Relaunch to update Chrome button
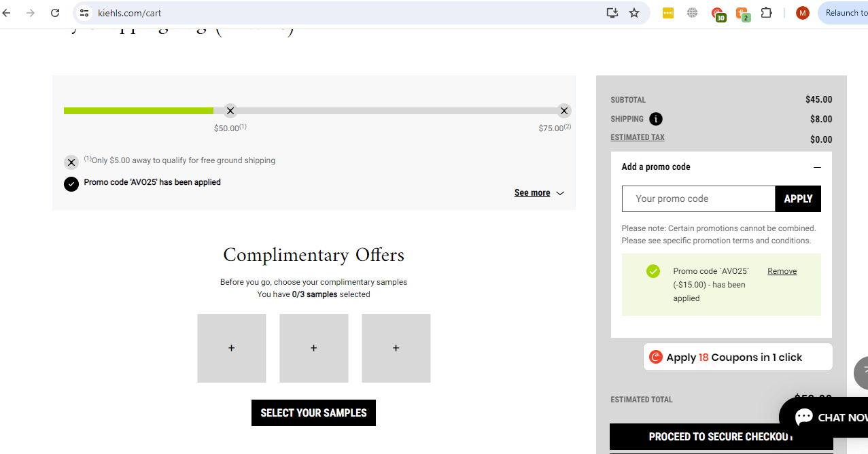 (x=844, y=13)
